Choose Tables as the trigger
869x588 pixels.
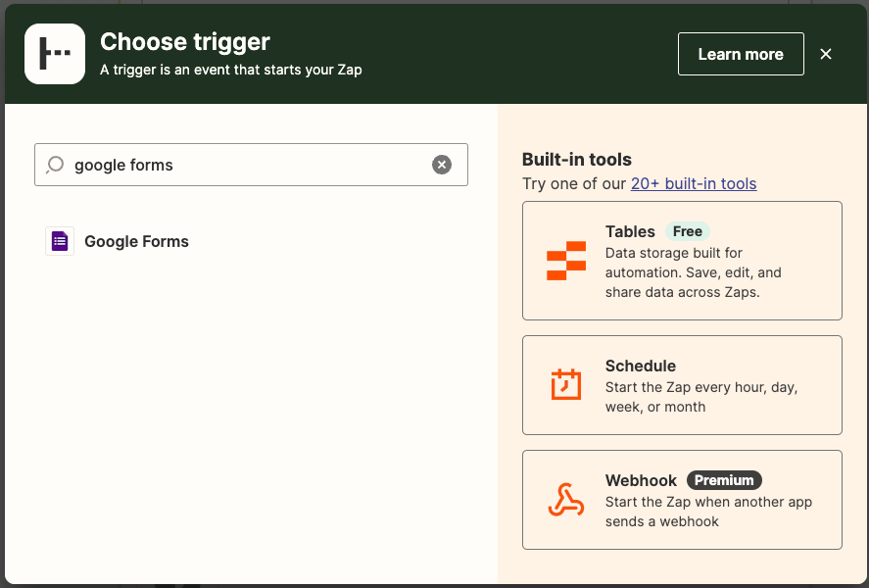682,261
